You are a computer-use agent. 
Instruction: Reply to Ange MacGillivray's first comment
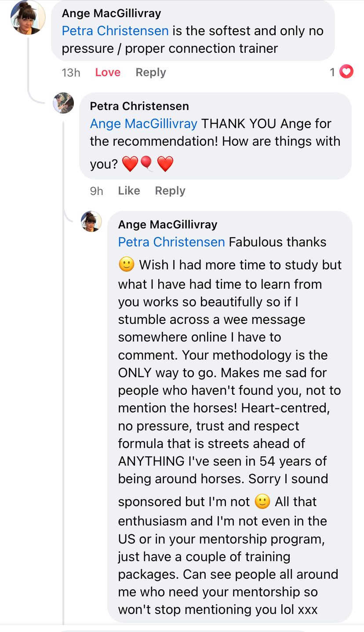point(150,72)
